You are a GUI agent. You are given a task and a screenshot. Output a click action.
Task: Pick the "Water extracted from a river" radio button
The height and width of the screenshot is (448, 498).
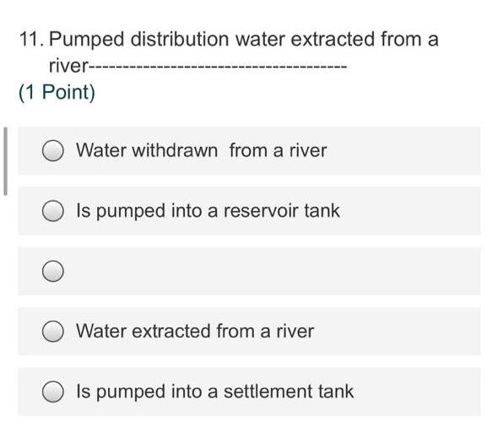point(52,332)
